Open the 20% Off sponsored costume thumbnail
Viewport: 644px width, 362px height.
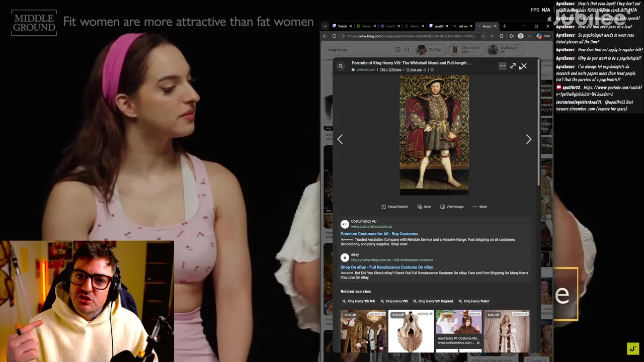coord(363,331)
